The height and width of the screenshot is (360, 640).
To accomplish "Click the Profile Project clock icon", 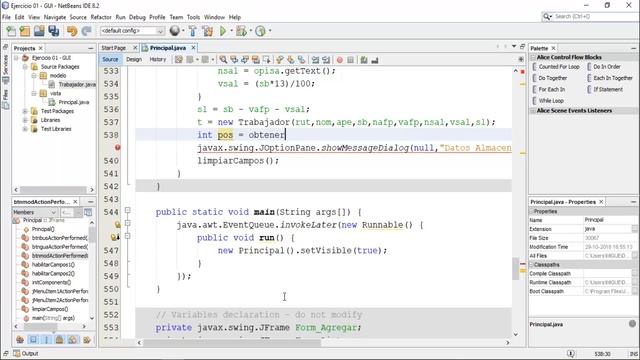I will coord(260,31).
